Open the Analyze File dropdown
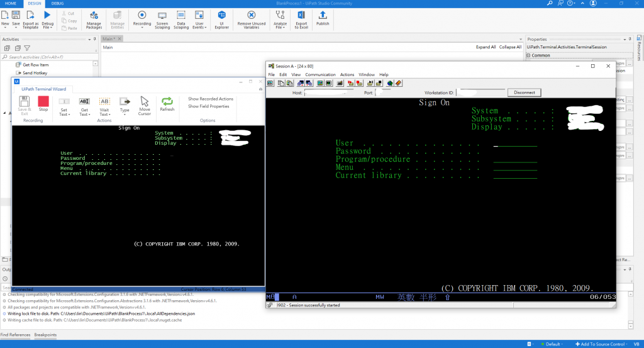644x348 pixels. click(284, 28)
